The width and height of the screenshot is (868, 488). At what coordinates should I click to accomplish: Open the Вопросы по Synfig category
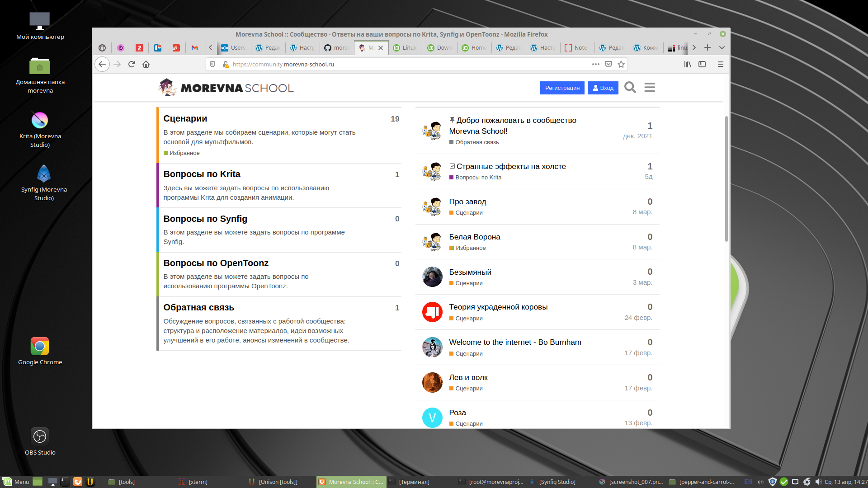tap(205, 219)
